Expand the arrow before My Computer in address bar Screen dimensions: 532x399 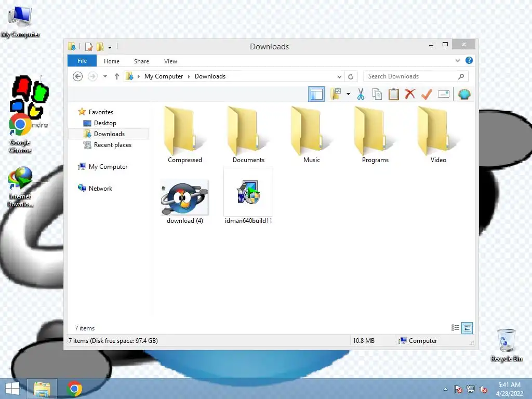point(138,76)
